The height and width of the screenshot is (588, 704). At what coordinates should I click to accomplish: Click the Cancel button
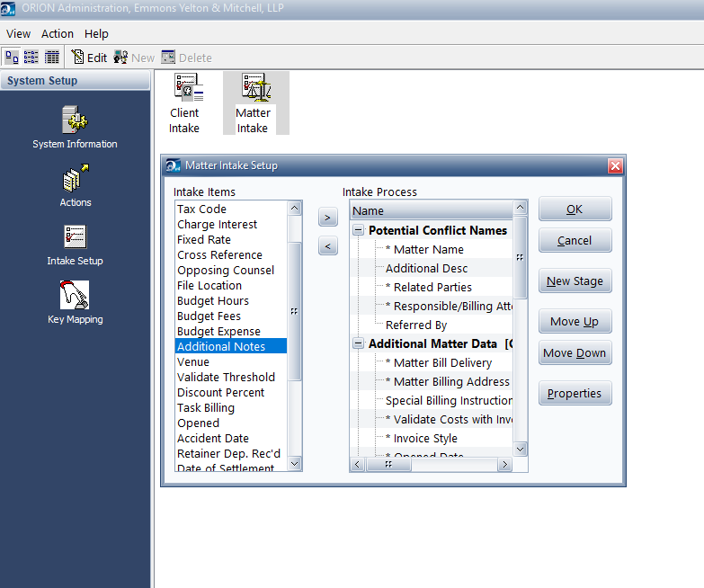click(575, 241)
